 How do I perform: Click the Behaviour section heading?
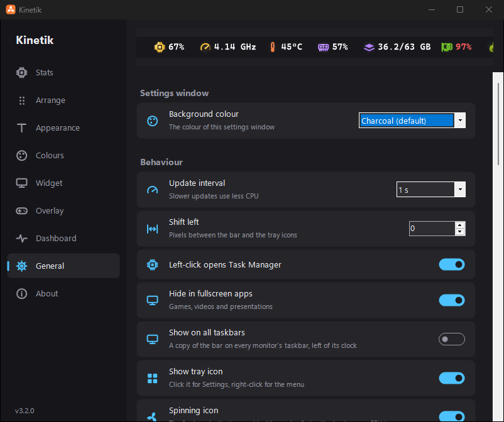[x=162, y=162]
